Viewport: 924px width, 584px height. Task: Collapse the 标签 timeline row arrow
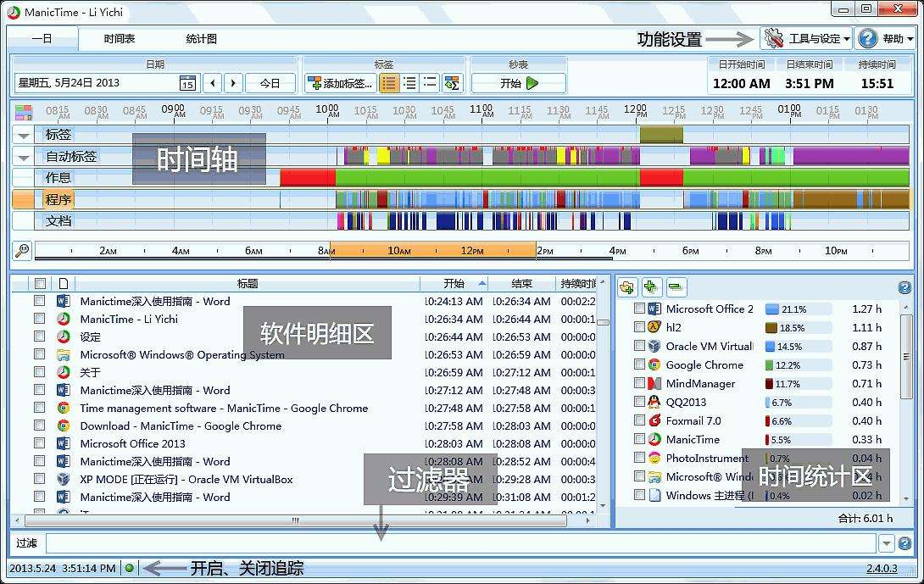tap(24, 136)
